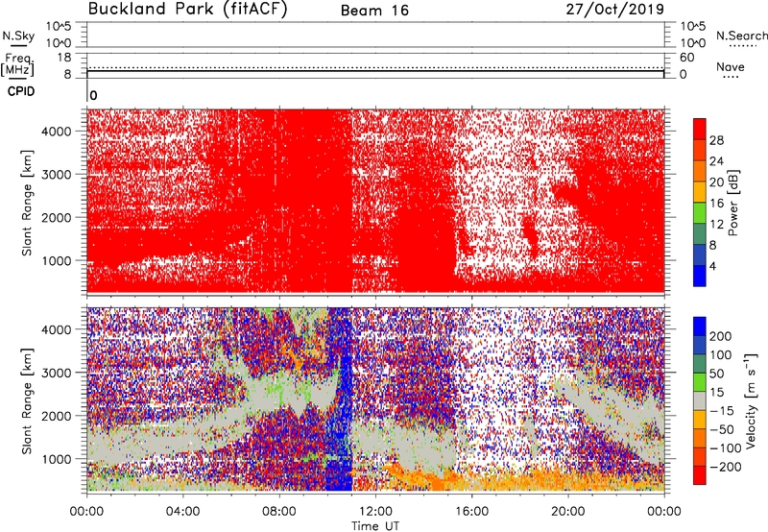
Task: Click the '28' tick on power colorbar
Action: pos(716,140)
